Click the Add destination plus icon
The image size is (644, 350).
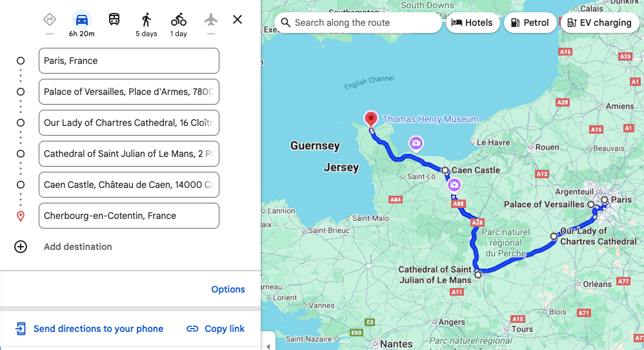(21, 247)
